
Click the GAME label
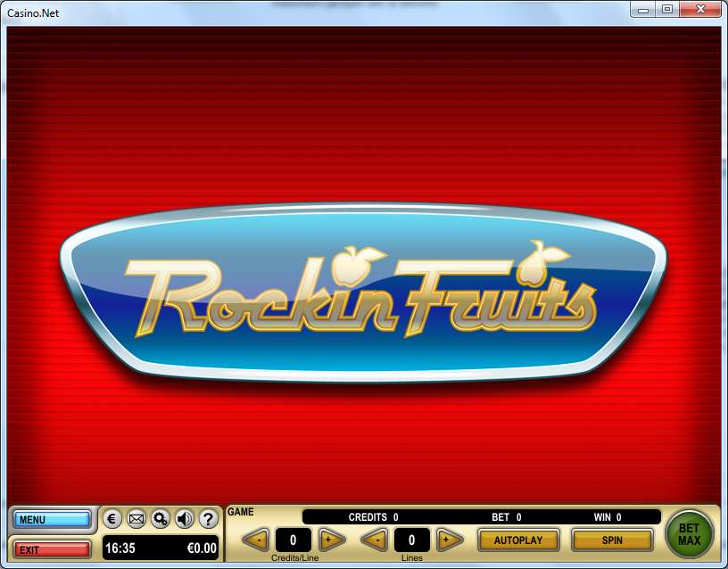coord(241,512)
